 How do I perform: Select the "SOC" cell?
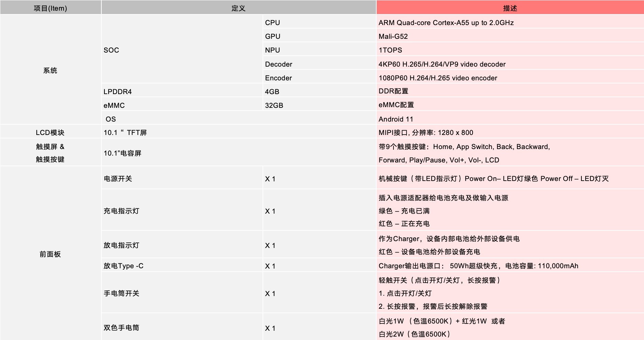(111, 50)
